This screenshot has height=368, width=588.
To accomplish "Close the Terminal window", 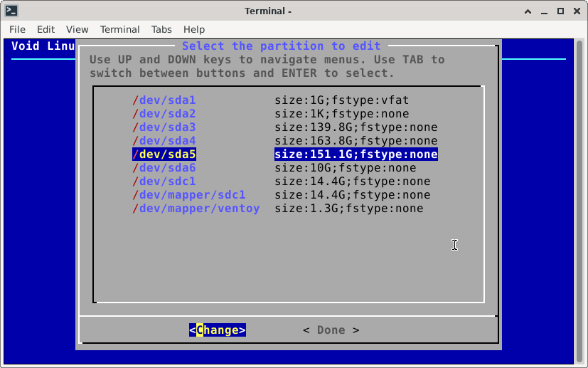I will (577, 11).
